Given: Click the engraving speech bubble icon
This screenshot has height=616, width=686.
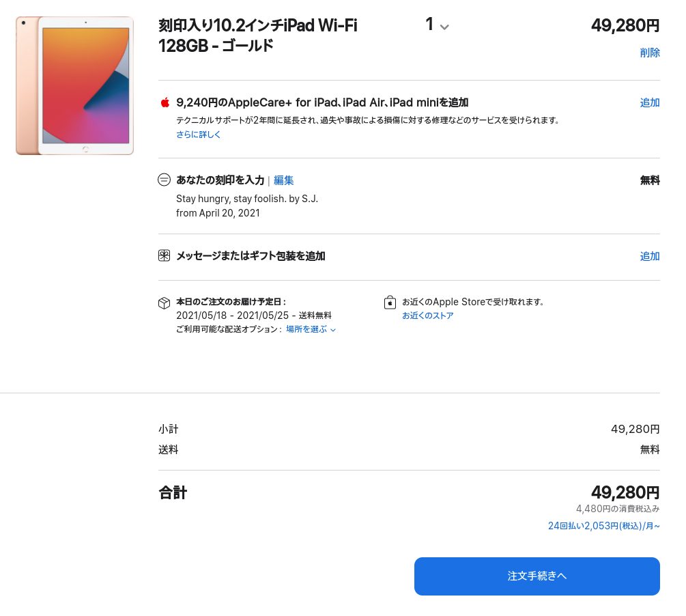Looking at the screenshot, I should [x=164, y=180].
